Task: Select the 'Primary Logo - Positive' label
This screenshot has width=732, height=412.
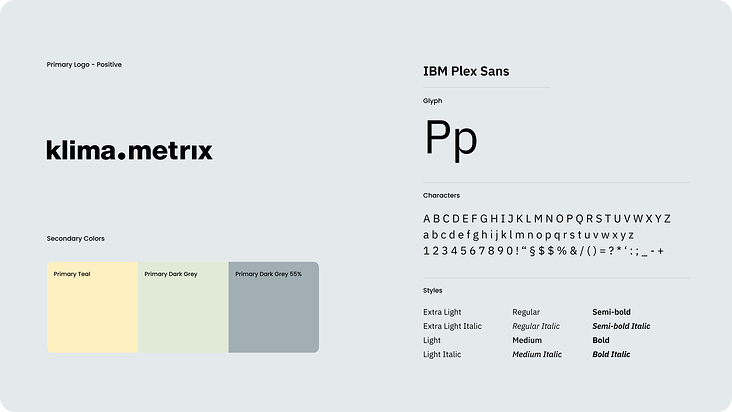Action: pos(84,64)
